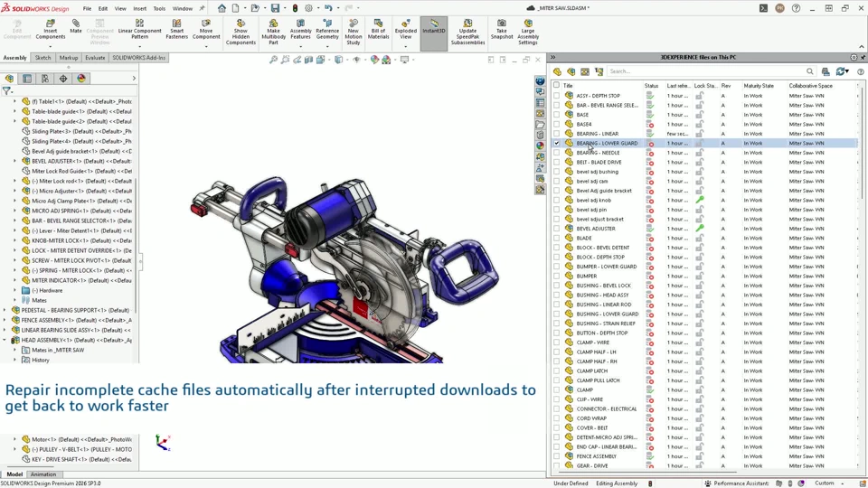Expand PEDESTAL - BEARING SUPPORT node
868x488 pixels.
coord(5,310)
